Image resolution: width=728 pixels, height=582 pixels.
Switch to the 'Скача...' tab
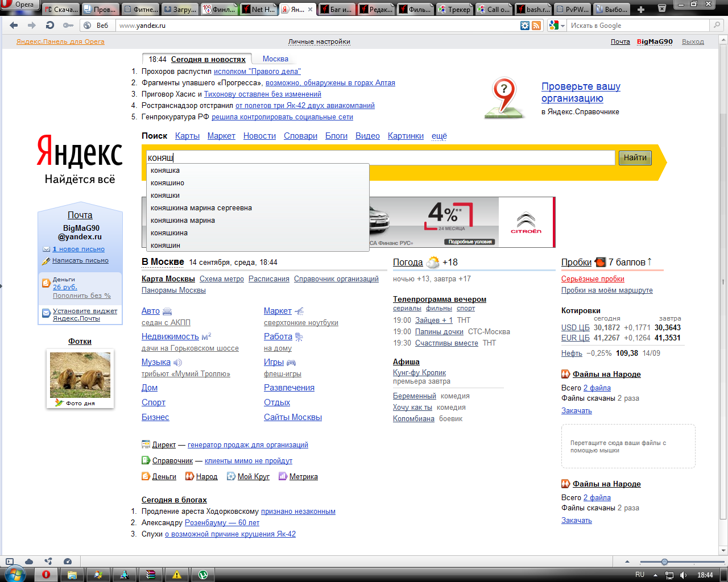pos(61,9)
